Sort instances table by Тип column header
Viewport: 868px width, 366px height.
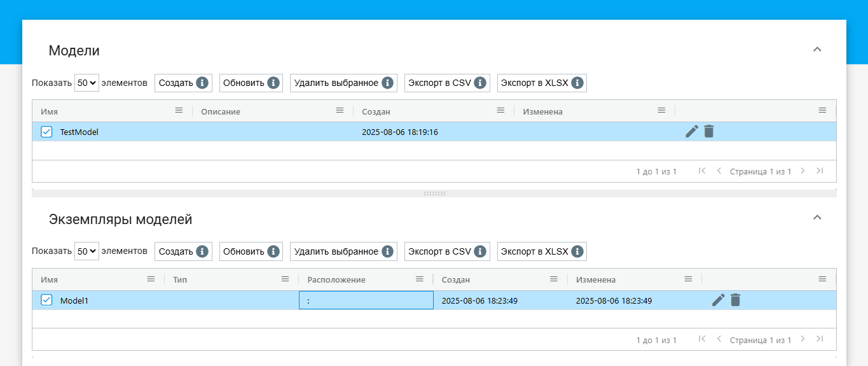(x=180, y=280)
